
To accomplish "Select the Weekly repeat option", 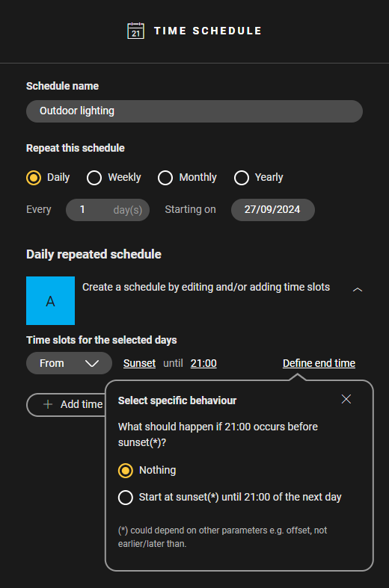I will pos(94,178).
